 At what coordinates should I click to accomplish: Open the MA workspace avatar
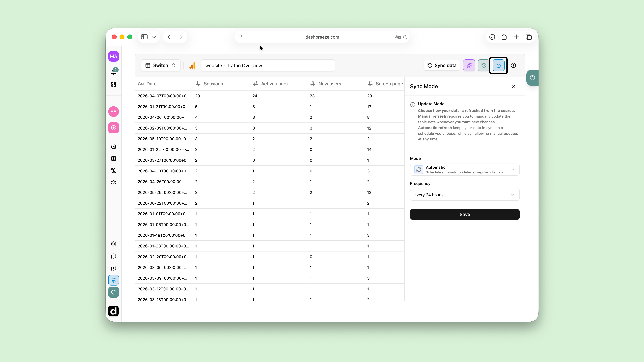pos(114,56)
